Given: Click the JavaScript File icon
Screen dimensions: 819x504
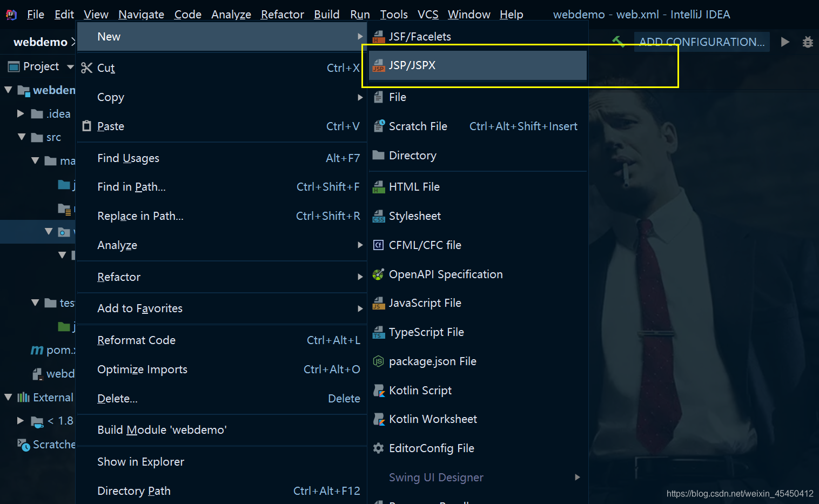Looking at the screenshot, I should 379,303.
